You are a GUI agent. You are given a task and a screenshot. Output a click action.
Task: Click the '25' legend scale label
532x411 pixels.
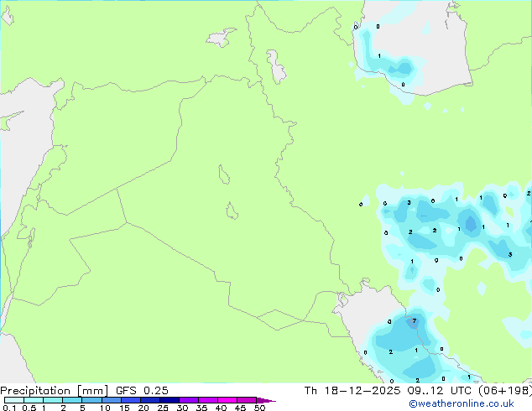click(x=163, y=408)
